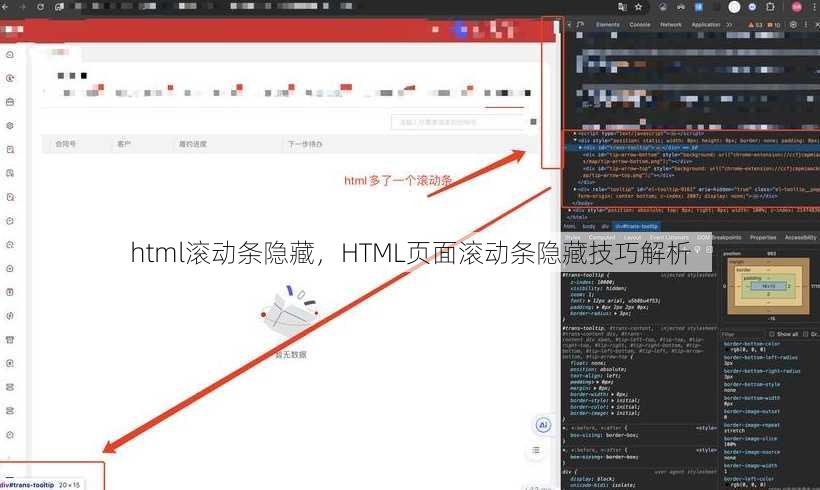Switch to the Elements tab in DevTools

tap(608, 25)
